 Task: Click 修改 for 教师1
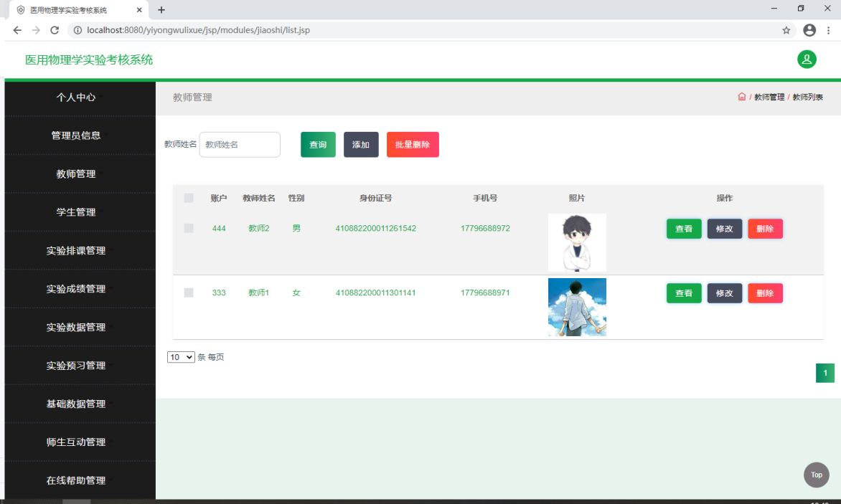(x=725, y=293)
